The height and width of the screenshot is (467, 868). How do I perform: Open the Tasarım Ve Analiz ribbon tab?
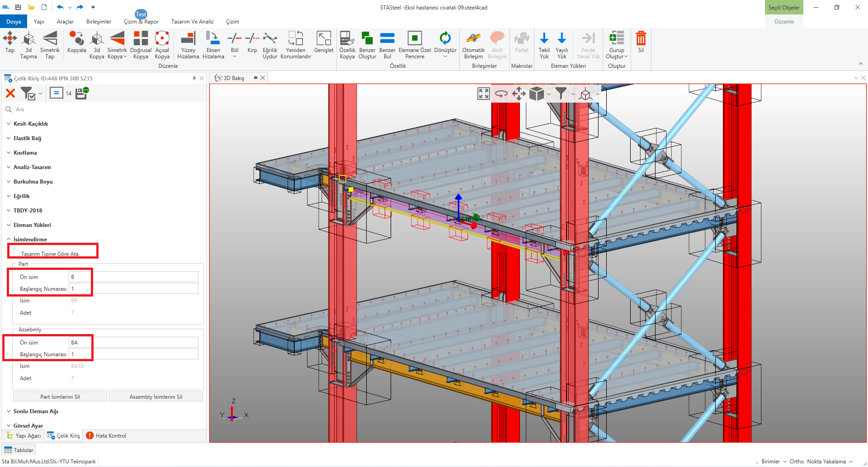click(192, 22)
